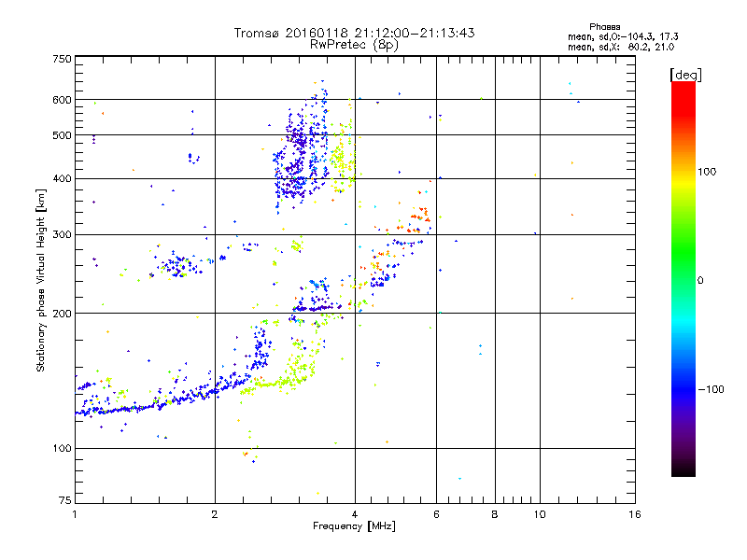Image resolution: width=747 pixels, height=560 pixels.
Task: Click the '300' y-axis tick label
Action: coord(62,235)
